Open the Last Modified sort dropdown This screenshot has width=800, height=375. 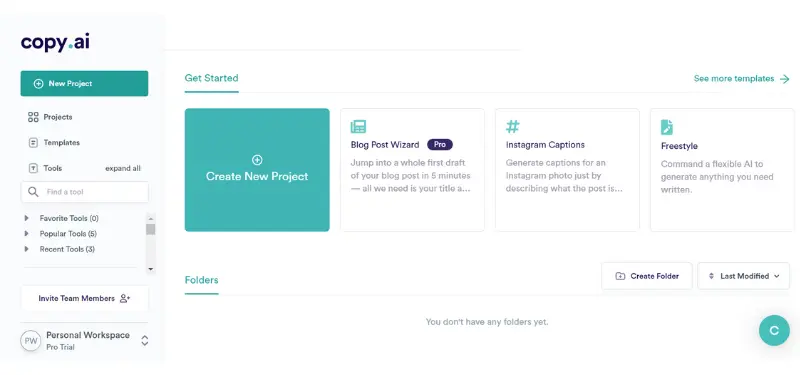coord(743,276)
